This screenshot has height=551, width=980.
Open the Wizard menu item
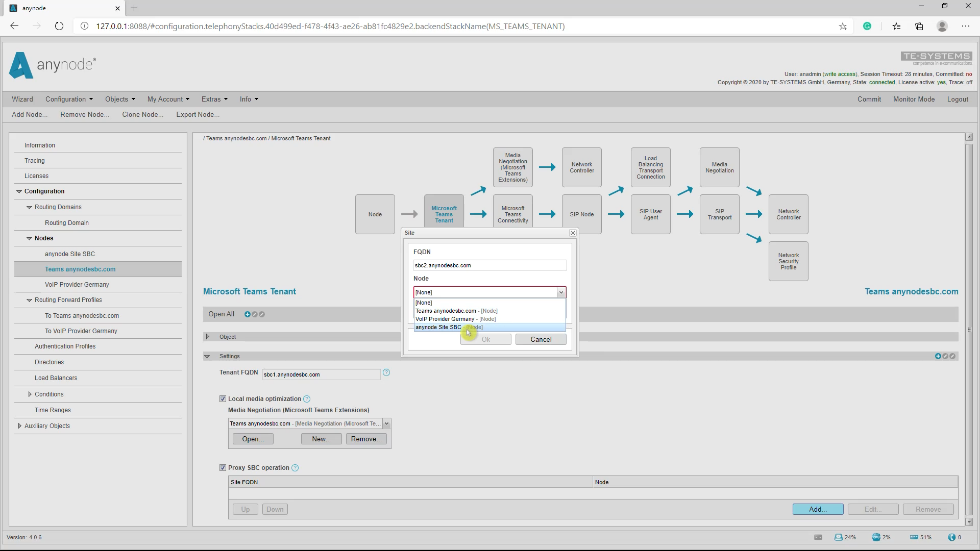pos(22,99)
